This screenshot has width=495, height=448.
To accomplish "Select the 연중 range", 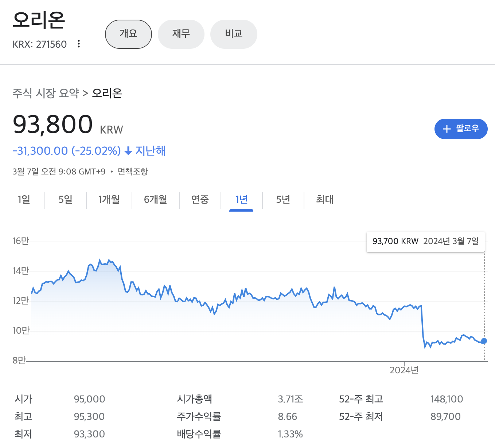I will (x=200, y=200).
